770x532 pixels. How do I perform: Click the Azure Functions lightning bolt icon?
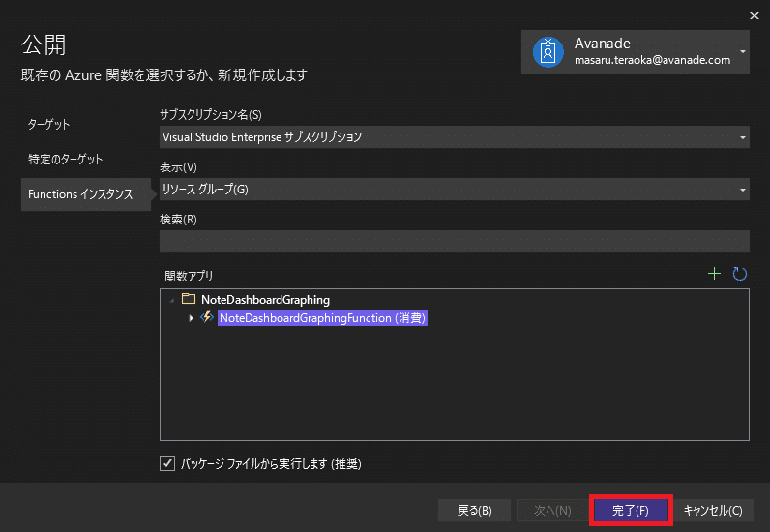coord(207,317)
